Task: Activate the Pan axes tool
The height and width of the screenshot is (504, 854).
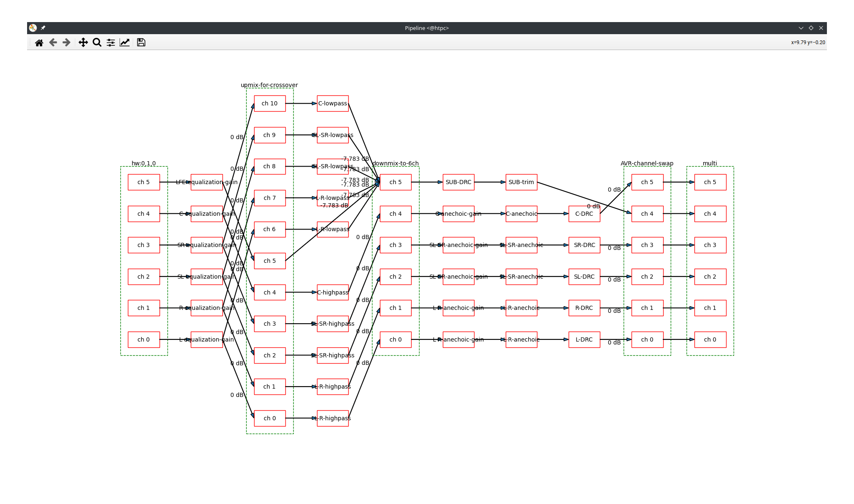Action: click(x=83, y=42)
